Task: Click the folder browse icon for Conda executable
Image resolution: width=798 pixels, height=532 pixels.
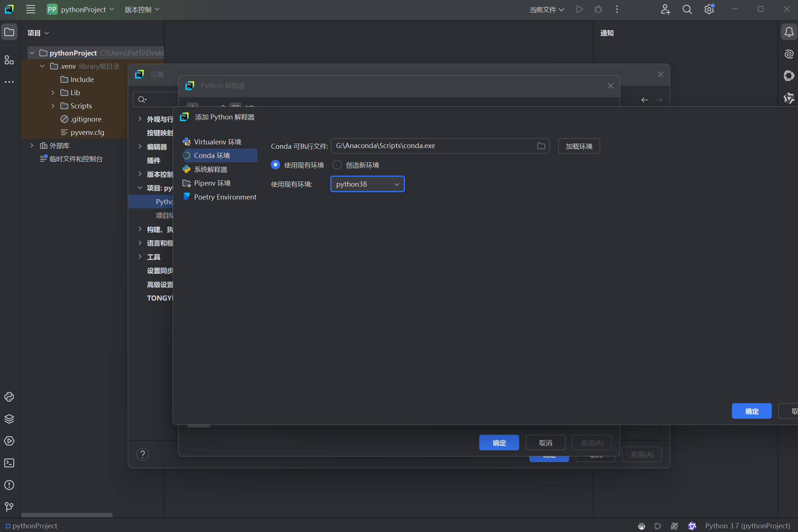Action: tap(541, 146)
